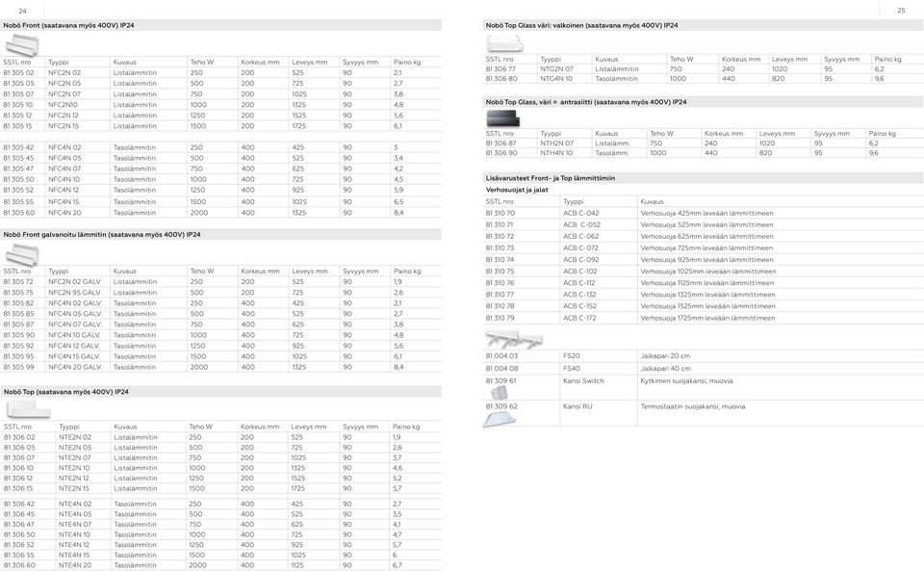Click type code 'NFC4N 20 GALV.'
This screenshot has width=924, height=571.
click(75, 367)
